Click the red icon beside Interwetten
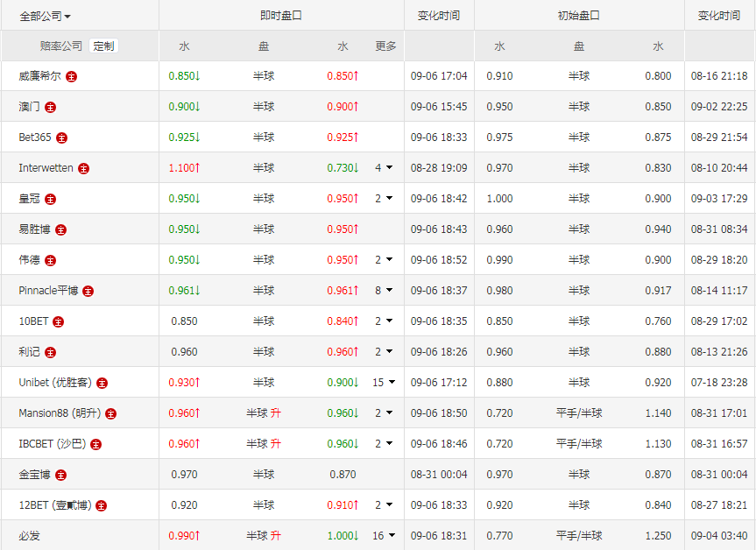 84,168
